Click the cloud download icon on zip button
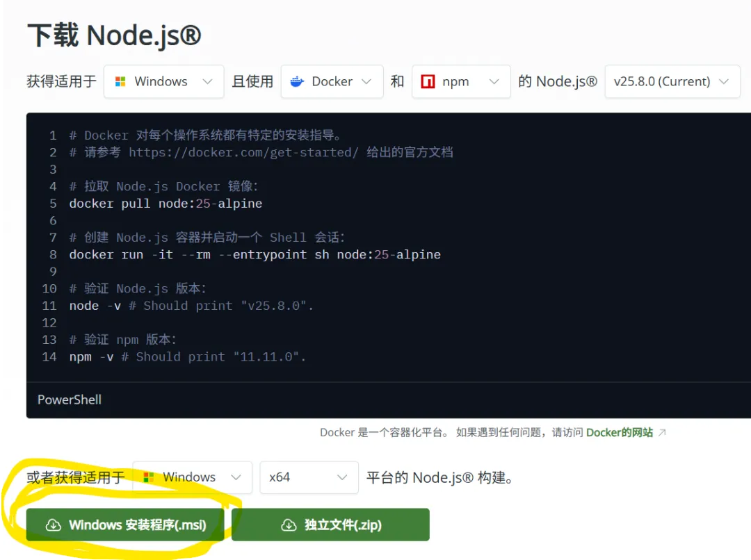This screenshot has height=560, width=751. click(x=289, y=525)
